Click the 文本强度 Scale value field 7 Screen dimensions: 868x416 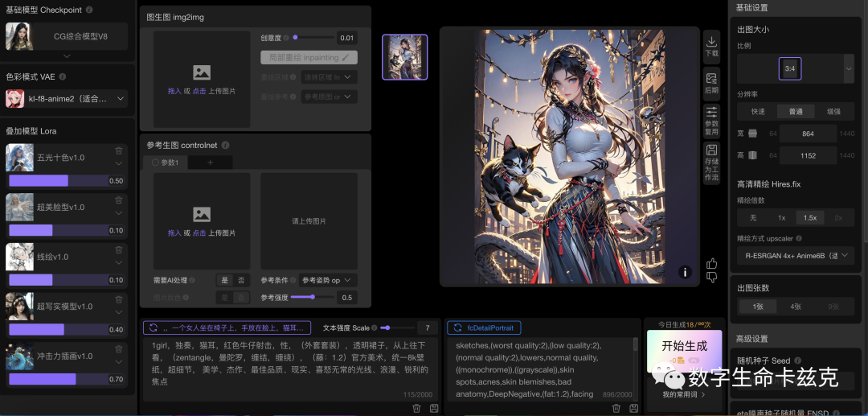[428, 328]
